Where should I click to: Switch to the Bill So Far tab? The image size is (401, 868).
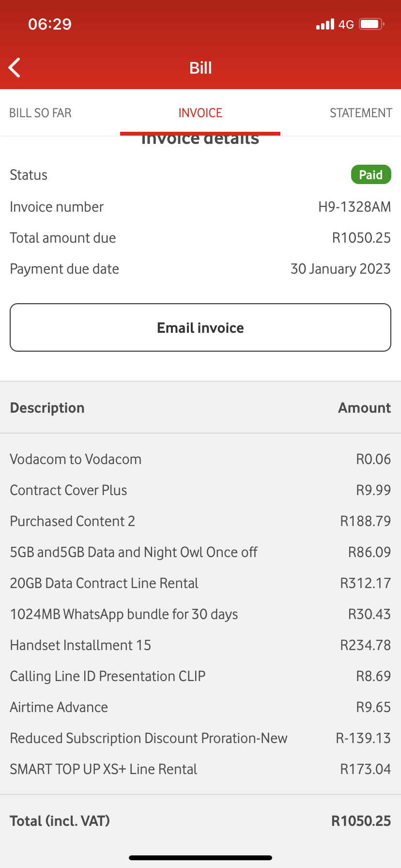[x=41, y=113]
